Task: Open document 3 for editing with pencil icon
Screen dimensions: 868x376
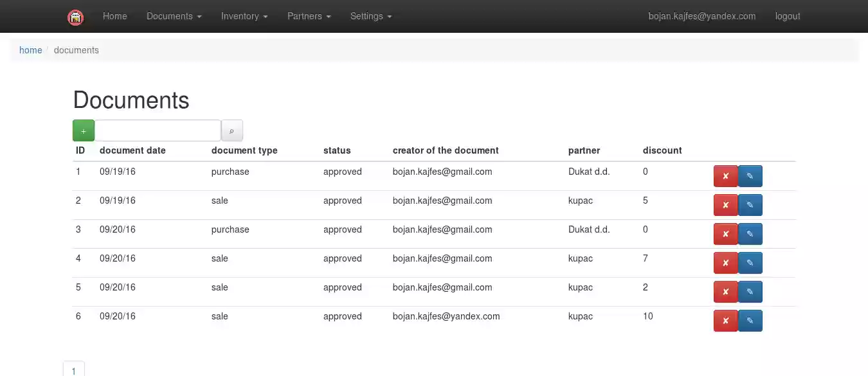Action: (x=750, y=233)
